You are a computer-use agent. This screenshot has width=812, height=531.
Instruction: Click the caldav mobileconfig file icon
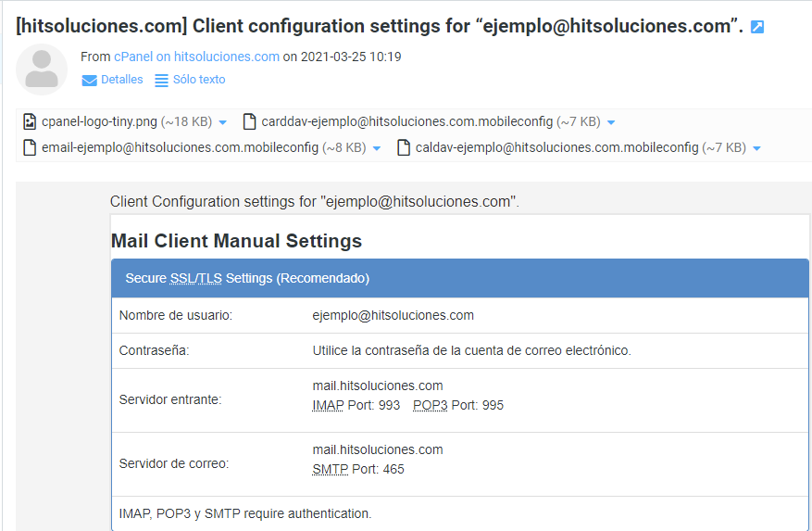coord(404,147)
